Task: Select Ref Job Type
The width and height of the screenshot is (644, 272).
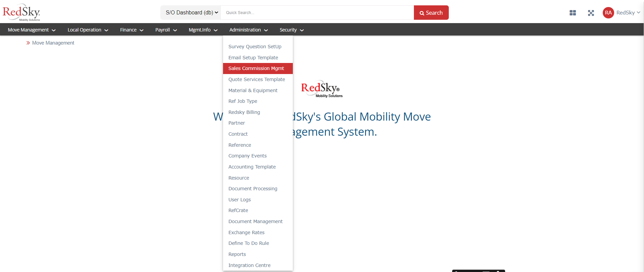Action: click(258, 101)
